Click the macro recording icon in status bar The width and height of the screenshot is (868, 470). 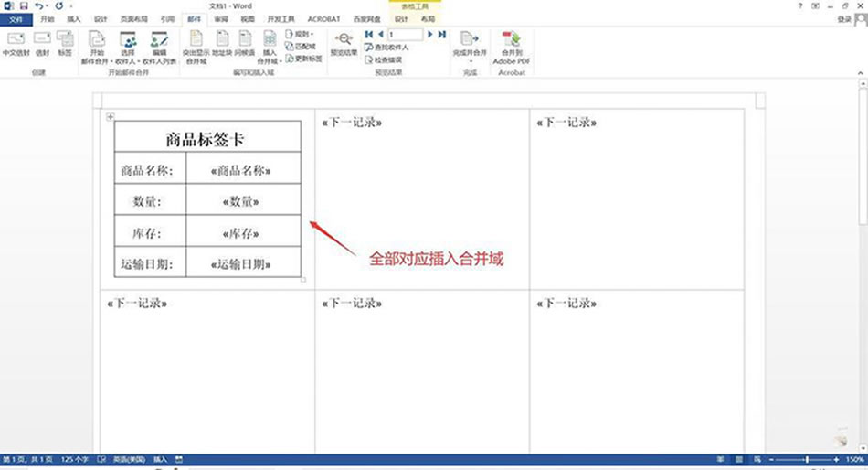click(x=179, y=459)
